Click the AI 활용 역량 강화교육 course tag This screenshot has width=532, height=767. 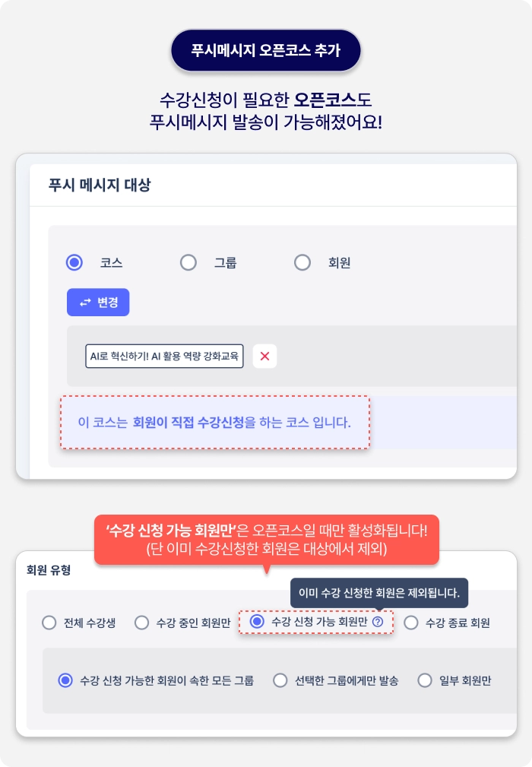click(164, 356)
